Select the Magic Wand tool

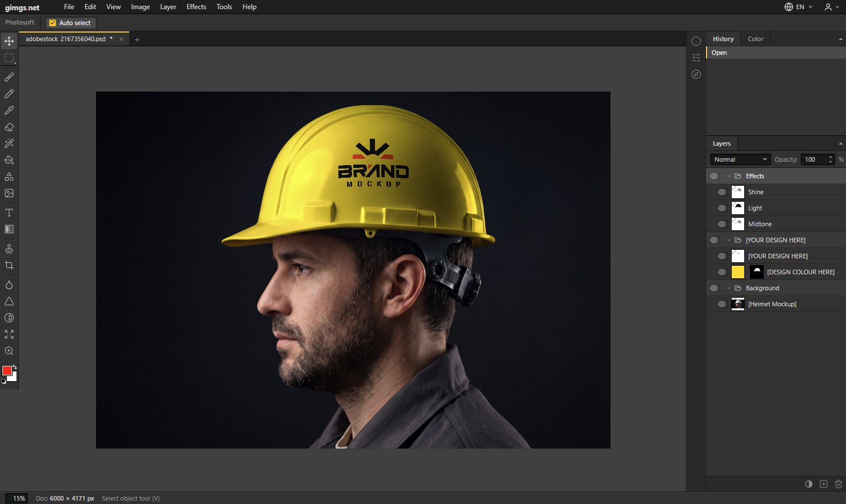9,143
